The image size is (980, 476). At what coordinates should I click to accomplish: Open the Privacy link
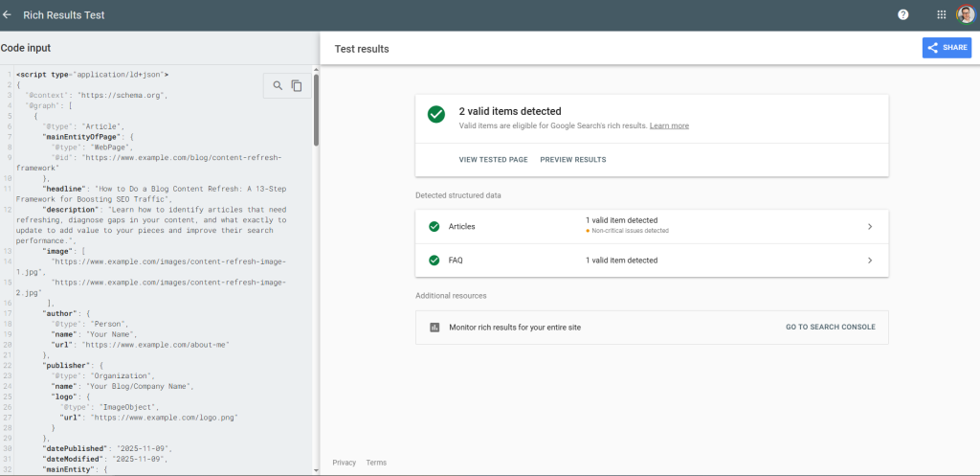pyautogui.click(x=344, y=463)
